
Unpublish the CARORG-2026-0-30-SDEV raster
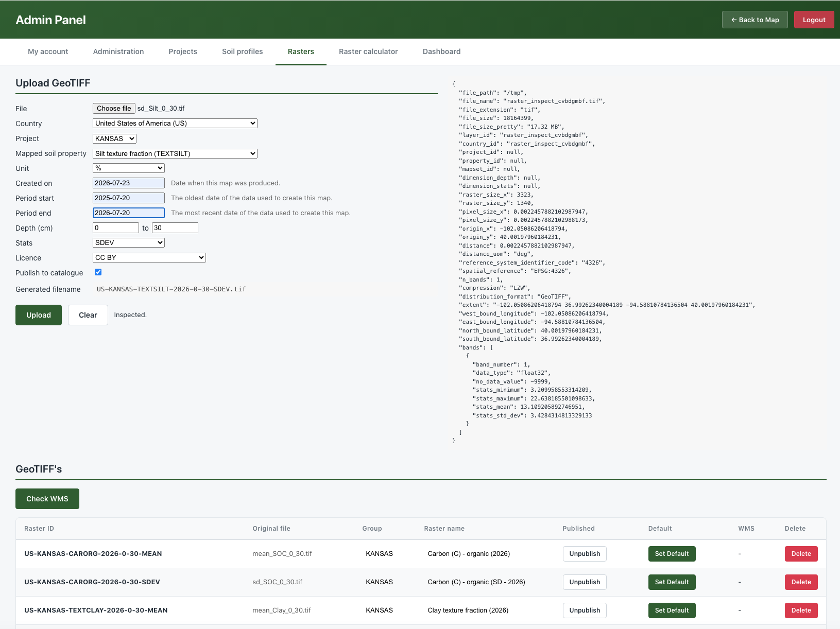tap(585, 582)
